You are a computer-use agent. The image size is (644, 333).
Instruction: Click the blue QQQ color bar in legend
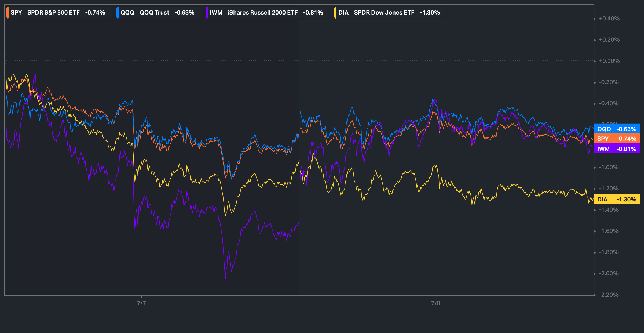coord(118,13)
